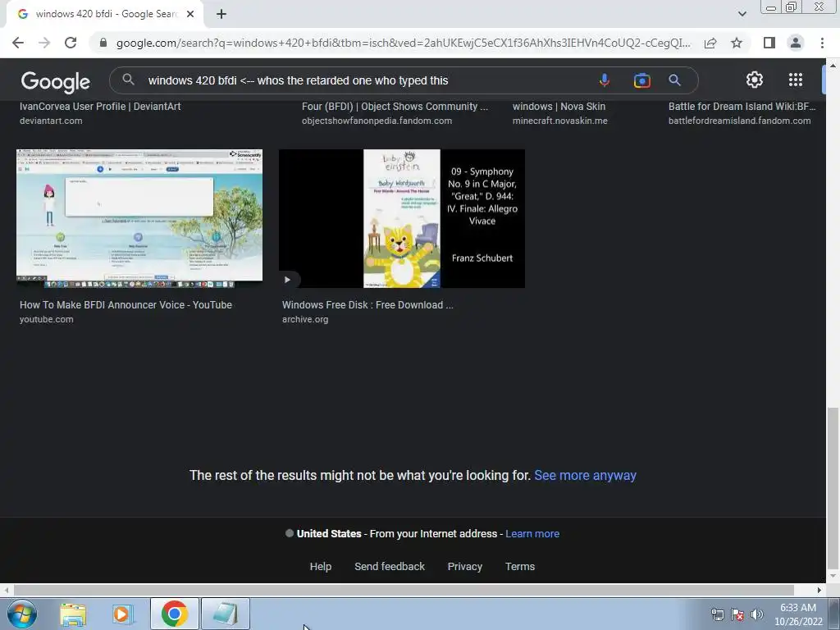Click the address bar URL

[403, 43]
